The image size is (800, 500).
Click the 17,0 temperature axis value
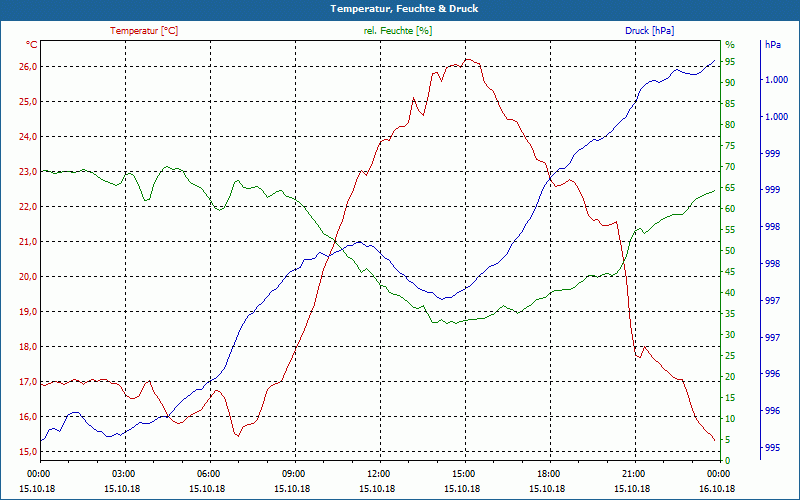click(29, 382)
